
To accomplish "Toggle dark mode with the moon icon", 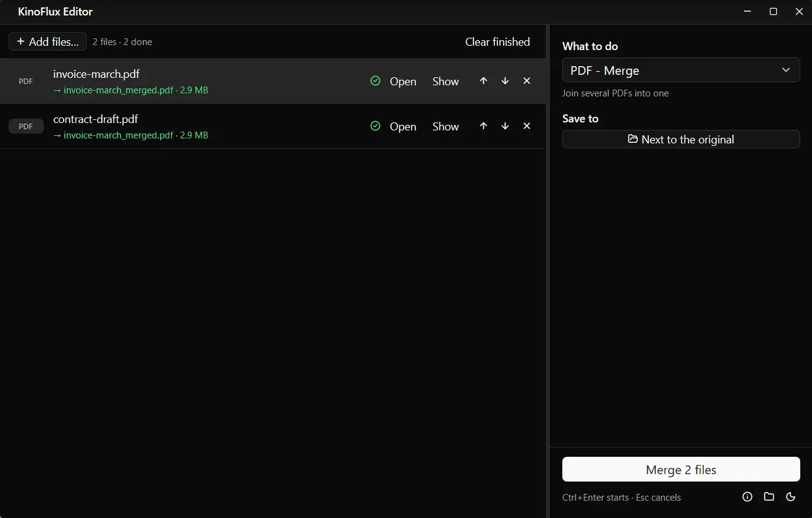I will pos(790,497).
